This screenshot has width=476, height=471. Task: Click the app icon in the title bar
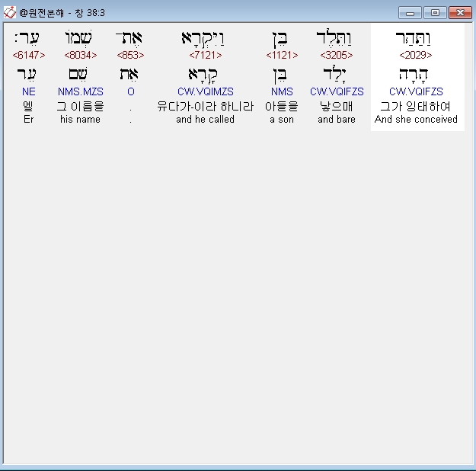tap(9, 12)
